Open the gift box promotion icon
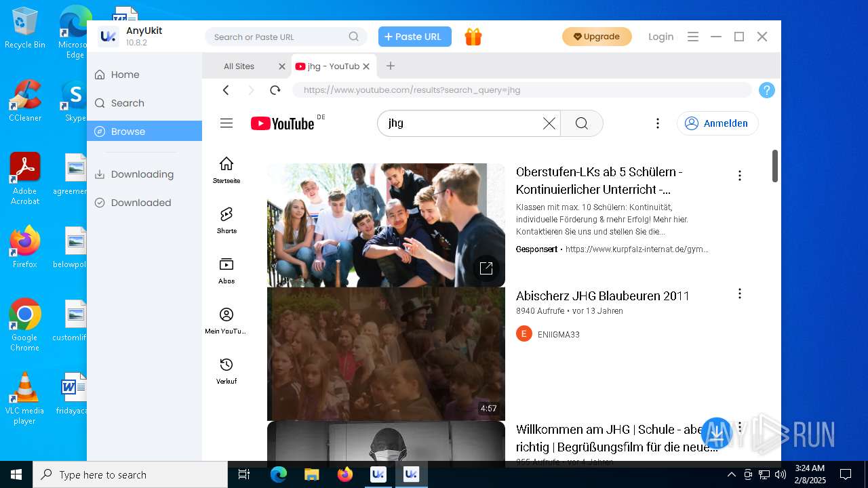The width and height of the screenshot is (868, 488). pyautogui.click(x=473, y=37)
